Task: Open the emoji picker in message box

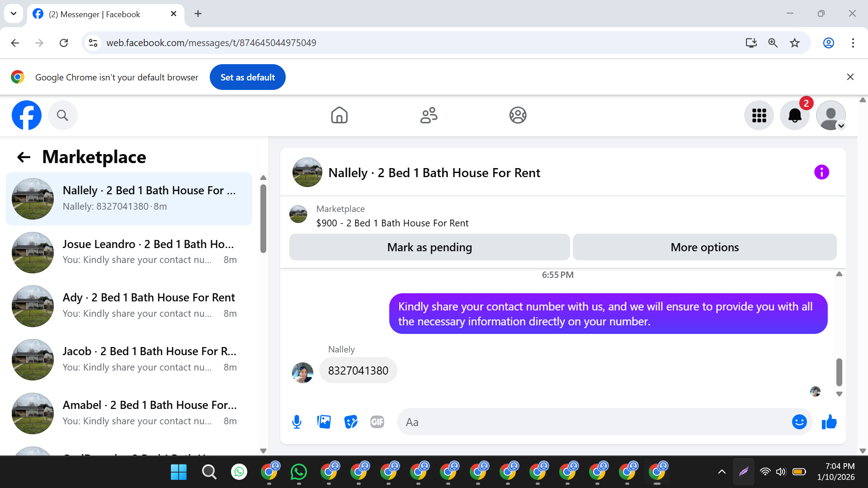Action: point(799,422)
